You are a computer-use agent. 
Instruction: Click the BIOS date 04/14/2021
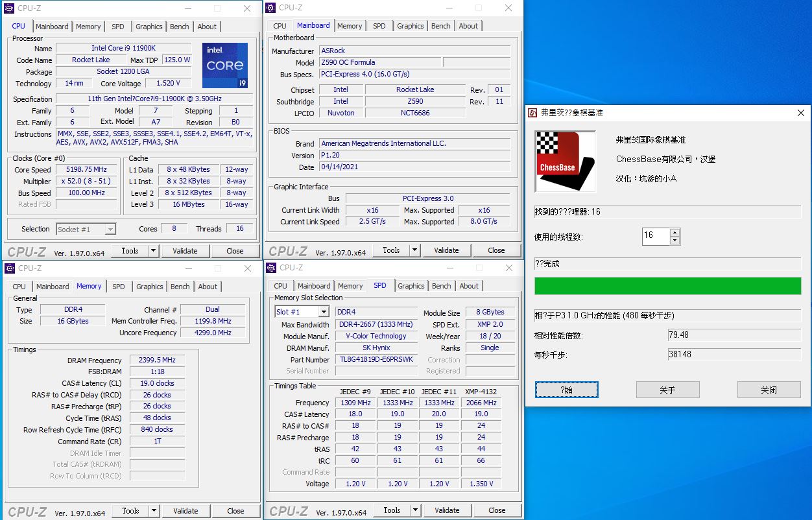pyautogui.click(x=414, y=167)
